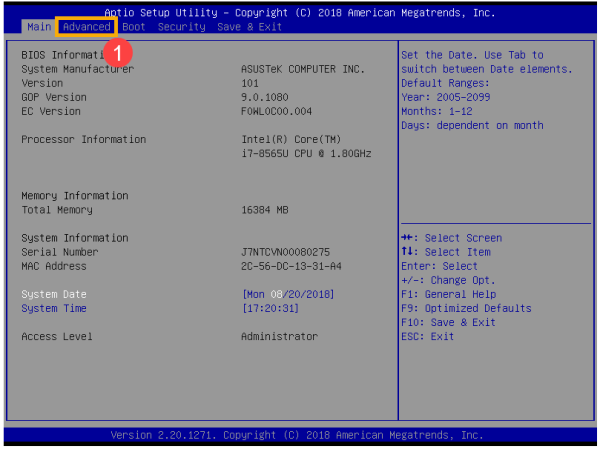The width and height of the screenshot is (600, 449).
Task: Click the up-down arrows Select Item hint
Action: 446,252
